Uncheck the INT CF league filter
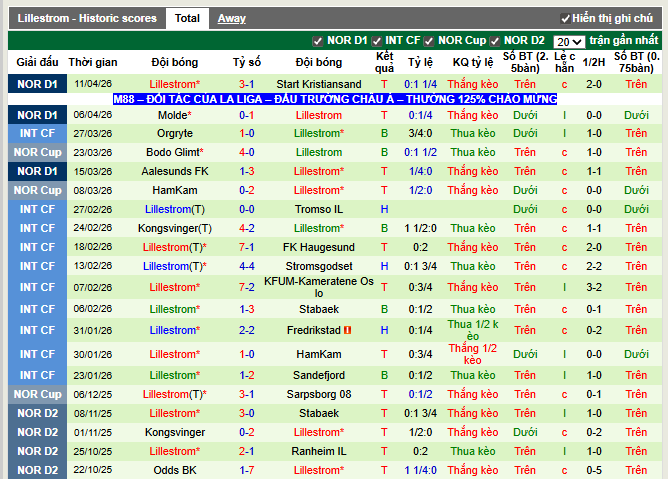This screenshot has width=669, height=479. [x=377, y=41]
